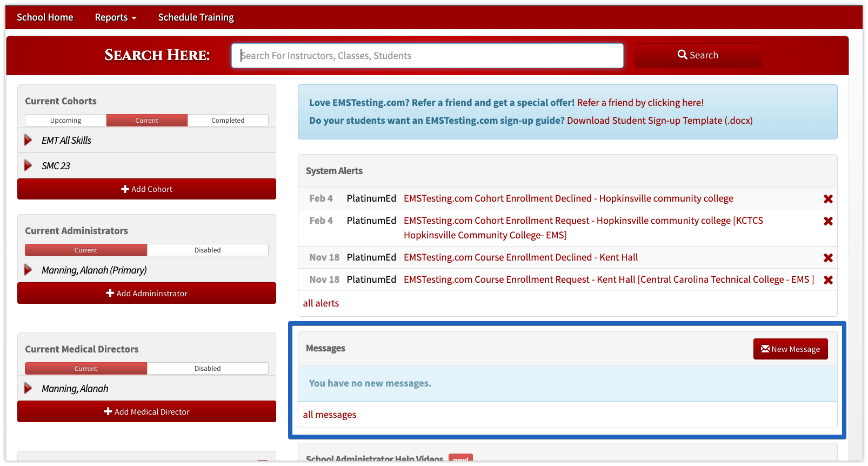This screenshot has height=466, width=868.
Task: Click the System Alerts heading
Action: coord(334,171)
